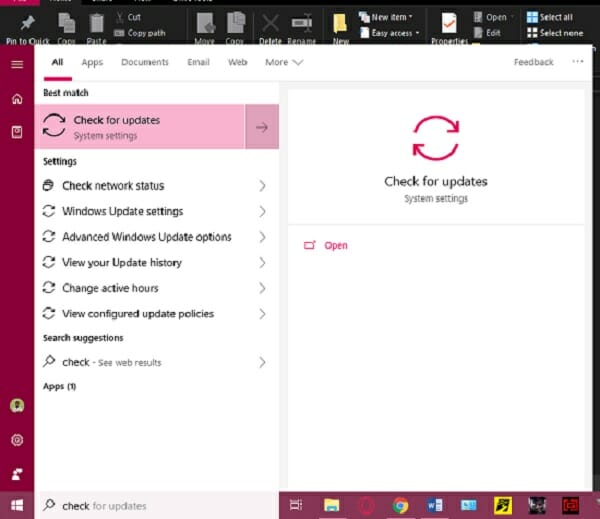Click the Windows Start button
Viewport: 600px width, 519px height.
pos(17,506)
